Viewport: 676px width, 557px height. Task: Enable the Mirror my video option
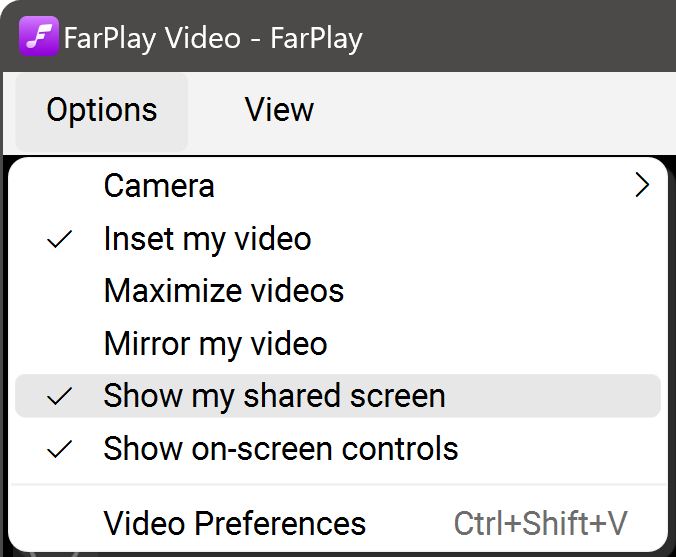[216, 344]
